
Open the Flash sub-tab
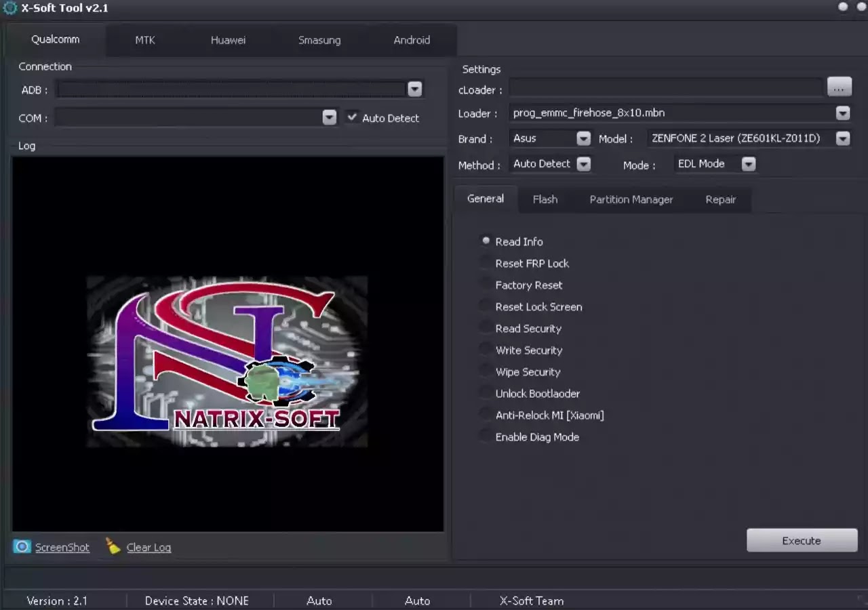pyautogui.click(x=545, y=199)
